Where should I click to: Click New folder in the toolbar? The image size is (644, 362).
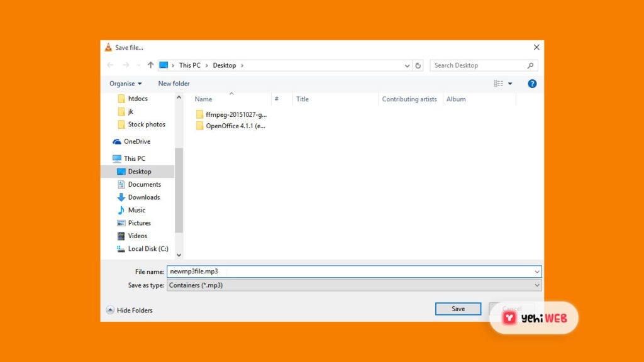point(174,84)
